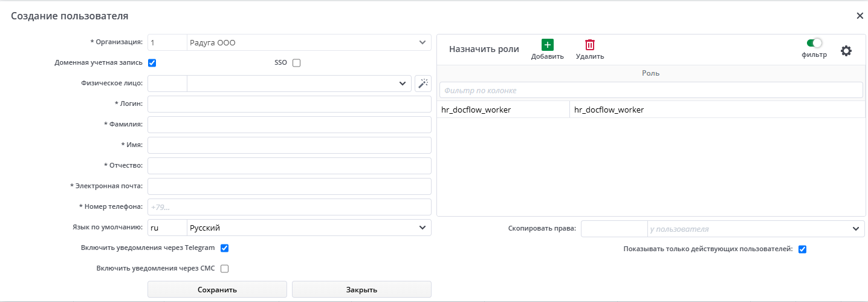
Task: Disable Telegram notifications checkbox
Action: tap(224, 248)
